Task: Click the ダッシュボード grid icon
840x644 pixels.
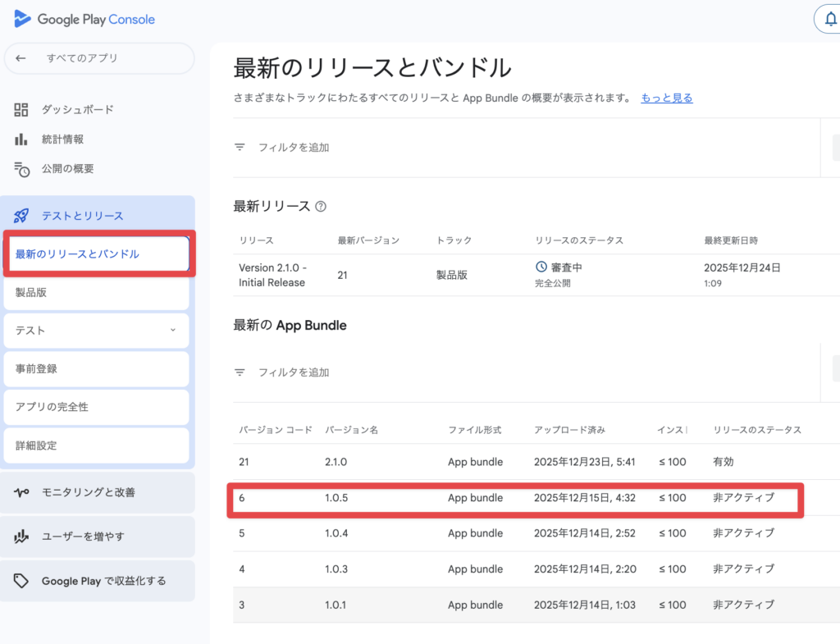Action: (x=21, y=110)
